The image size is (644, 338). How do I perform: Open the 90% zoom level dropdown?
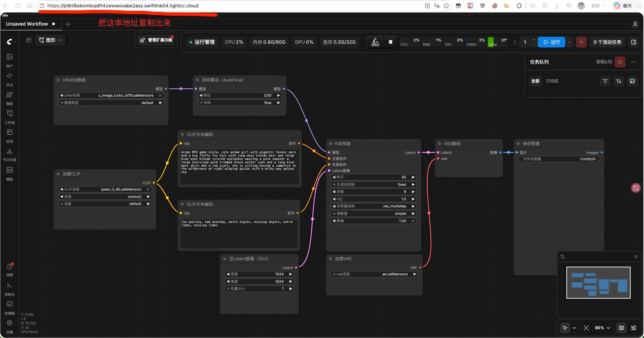point(602,328)
